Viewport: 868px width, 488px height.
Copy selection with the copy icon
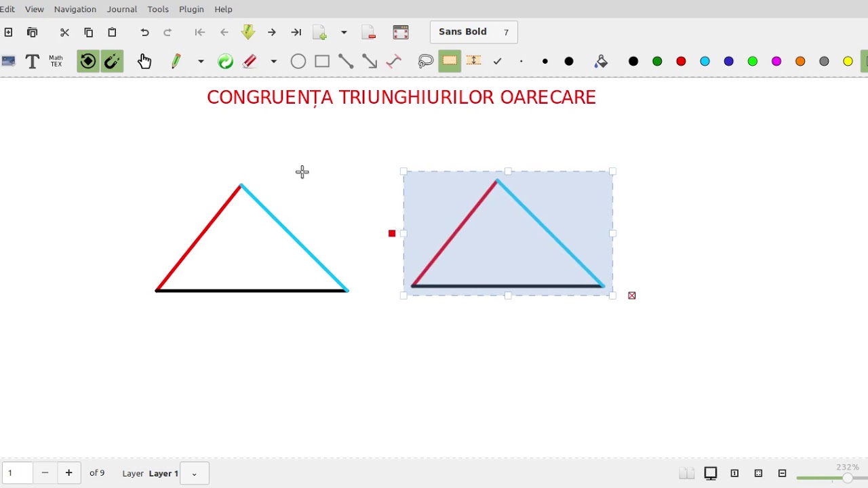[x=88, y=32]
